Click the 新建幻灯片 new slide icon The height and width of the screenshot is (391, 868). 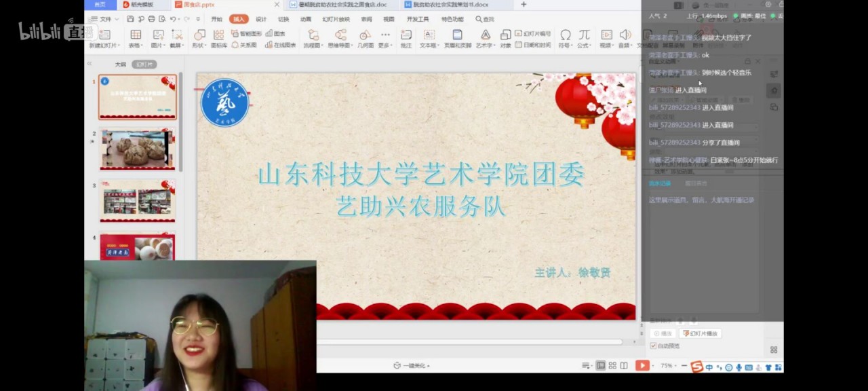tap(104, 35)
